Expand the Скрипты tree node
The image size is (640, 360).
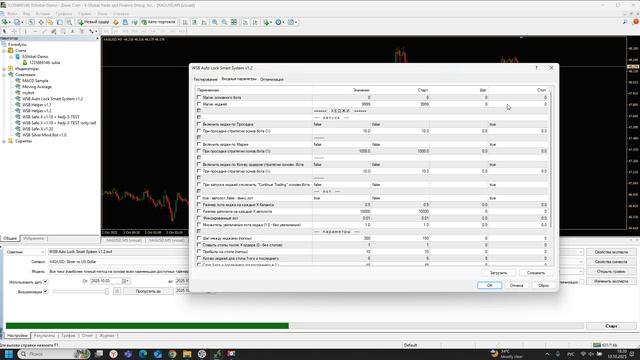4,141
